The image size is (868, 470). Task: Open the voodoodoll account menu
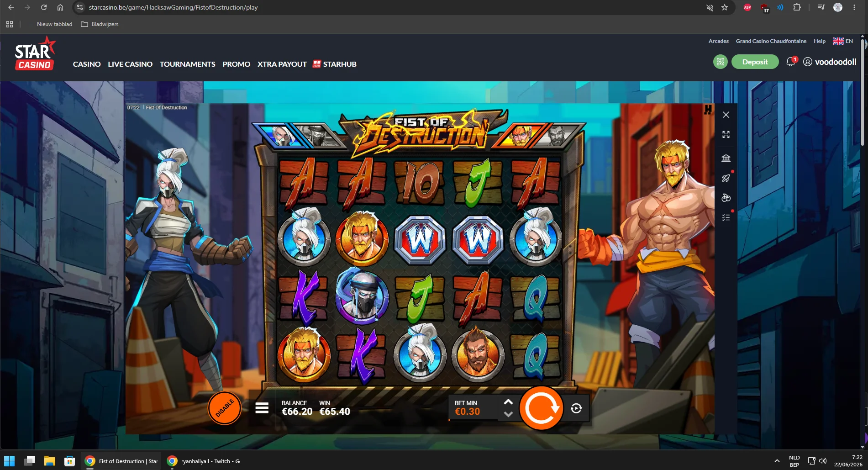click(830, 62)
